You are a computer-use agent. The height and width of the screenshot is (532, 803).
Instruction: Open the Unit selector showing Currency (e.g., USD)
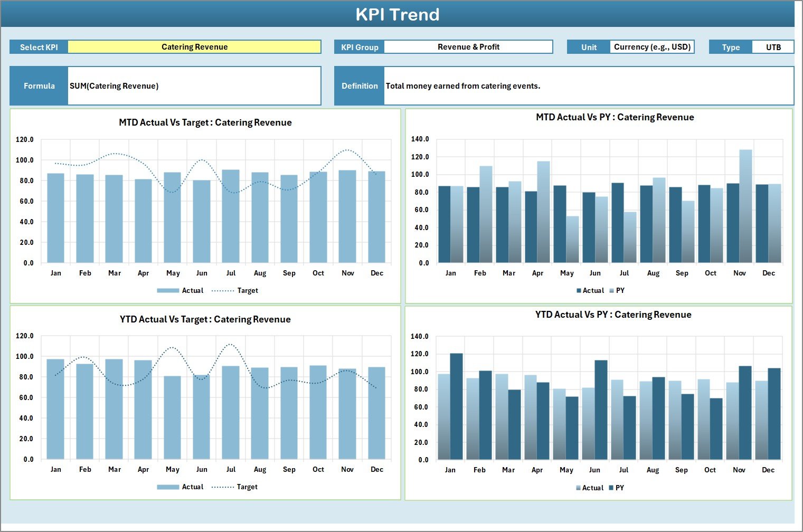(x=653, y=46)
